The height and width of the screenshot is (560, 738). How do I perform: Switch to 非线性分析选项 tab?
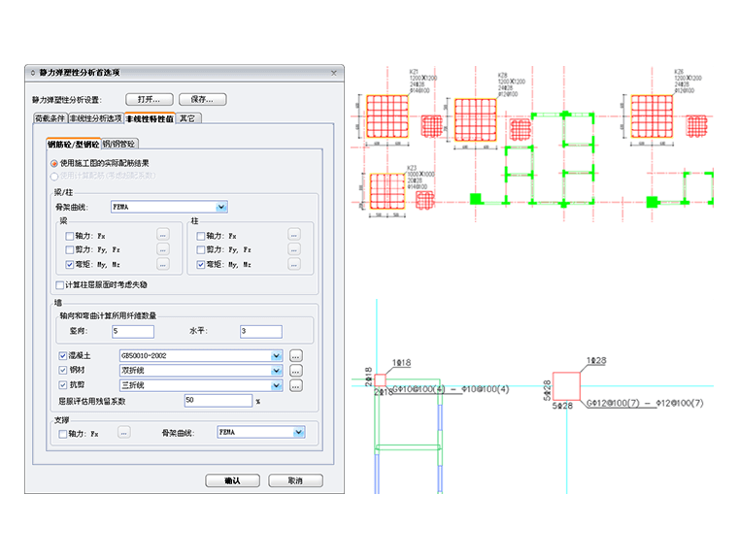tap(96, 118)
